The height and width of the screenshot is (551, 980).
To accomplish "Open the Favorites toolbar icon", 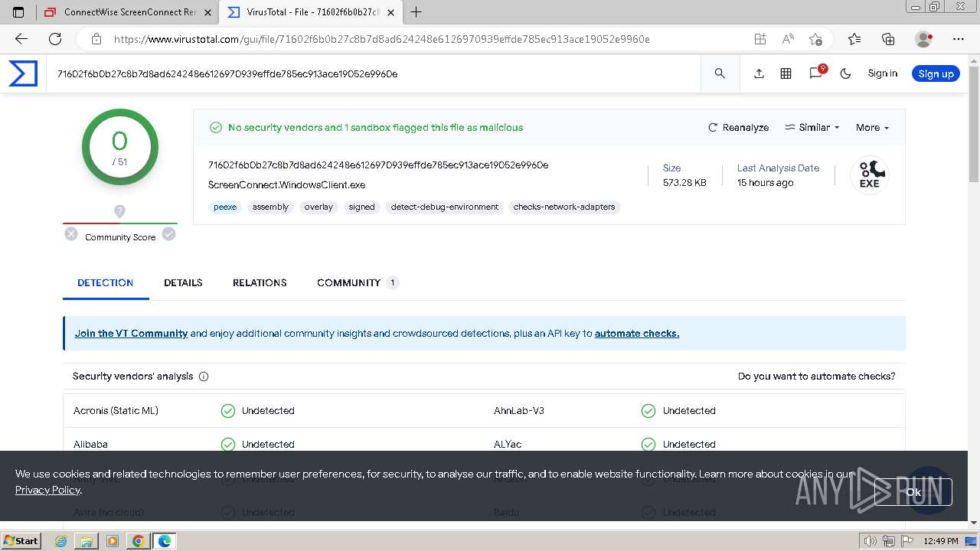I will click(854, 39).
